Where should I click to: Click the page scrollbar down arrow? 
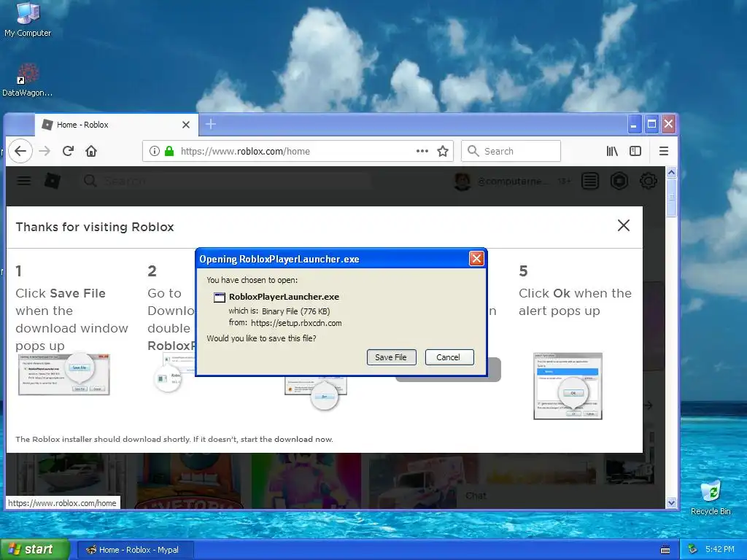coord(671,502)
